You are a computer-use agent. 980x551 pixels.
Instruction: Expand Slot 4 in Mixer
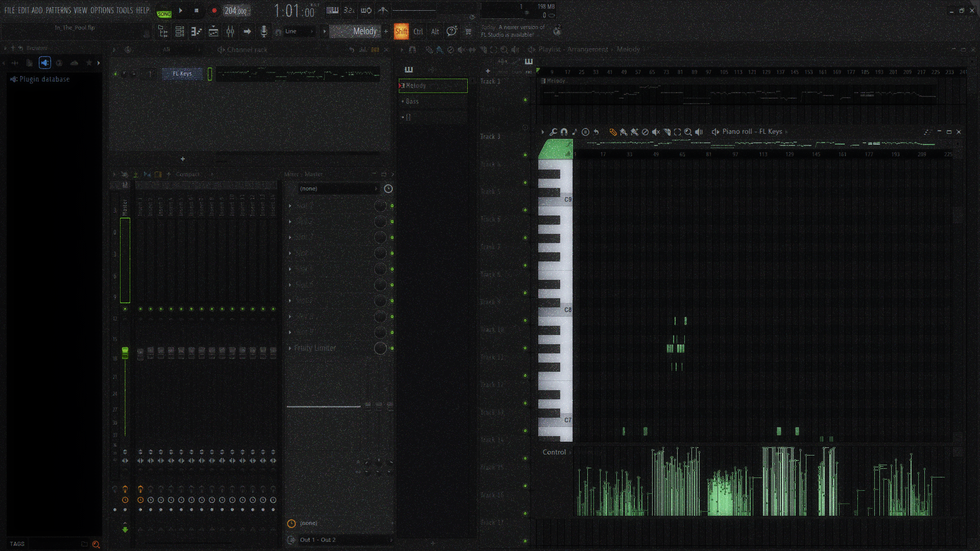[x=290, y=254]
